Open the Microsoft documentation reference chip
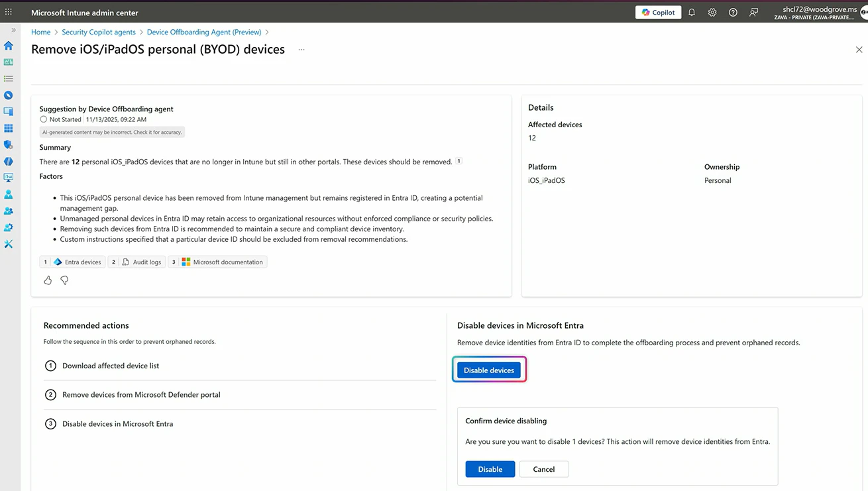 (217, 262)
